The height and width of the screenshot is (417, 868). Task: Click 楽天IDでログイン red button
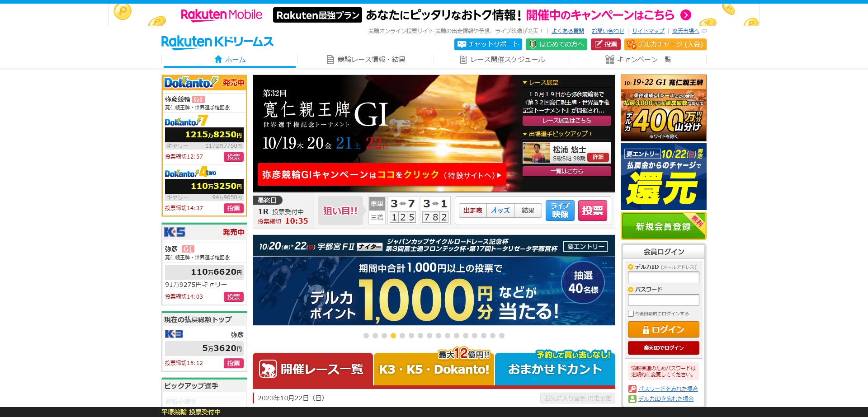[x=663, y=348]
